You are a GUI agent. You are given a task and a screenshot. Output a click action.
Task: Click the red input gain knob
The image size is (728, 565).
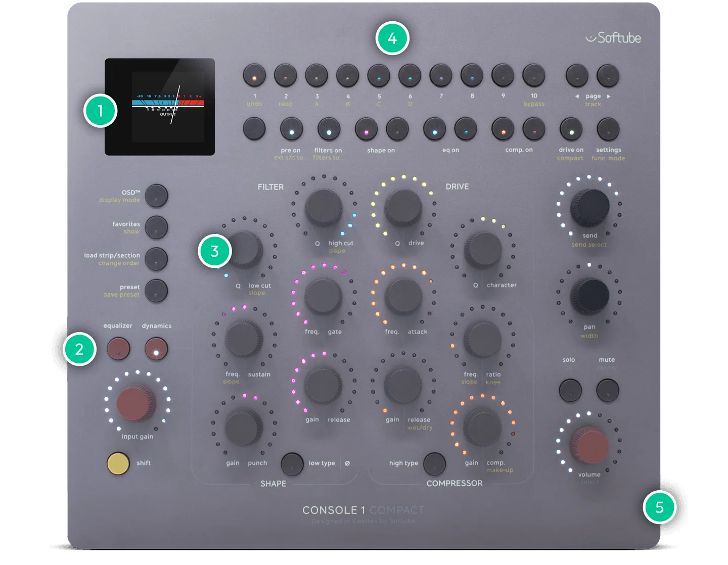point(136,403)
